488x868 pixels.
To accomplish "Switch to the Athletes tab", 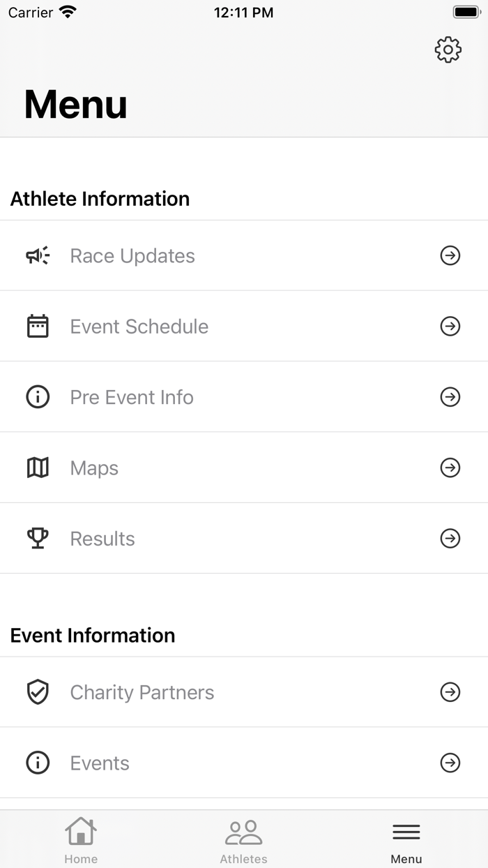I will tap(243, 839).
